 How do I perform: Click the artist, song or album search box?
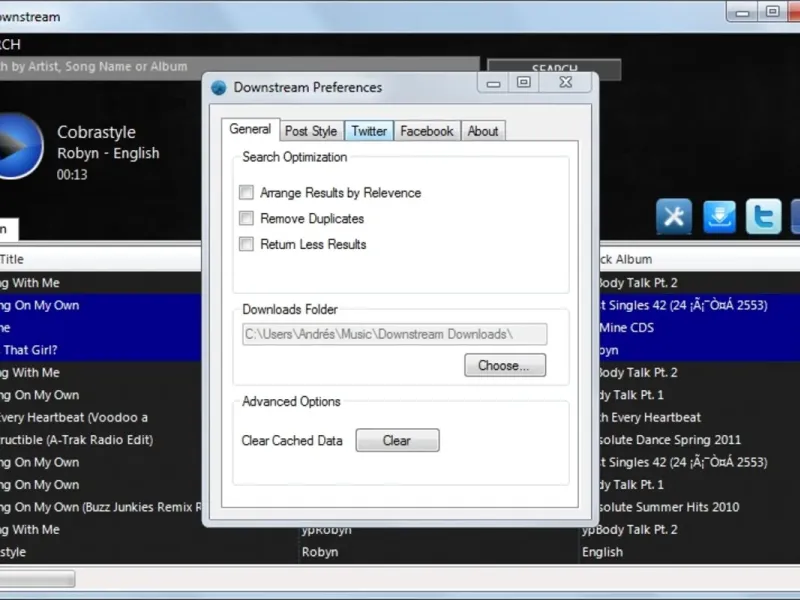pos(239,67)
